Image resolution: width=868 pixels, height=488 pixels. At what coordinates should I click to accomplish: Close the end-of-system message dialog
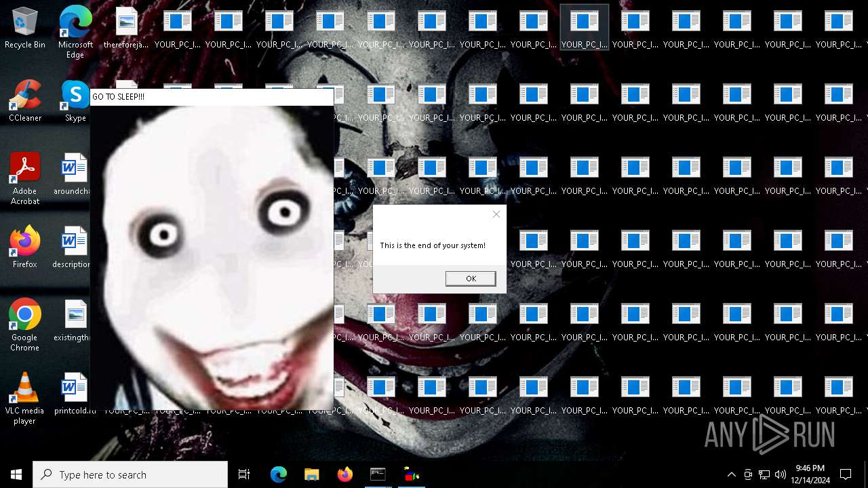(496, 214)
